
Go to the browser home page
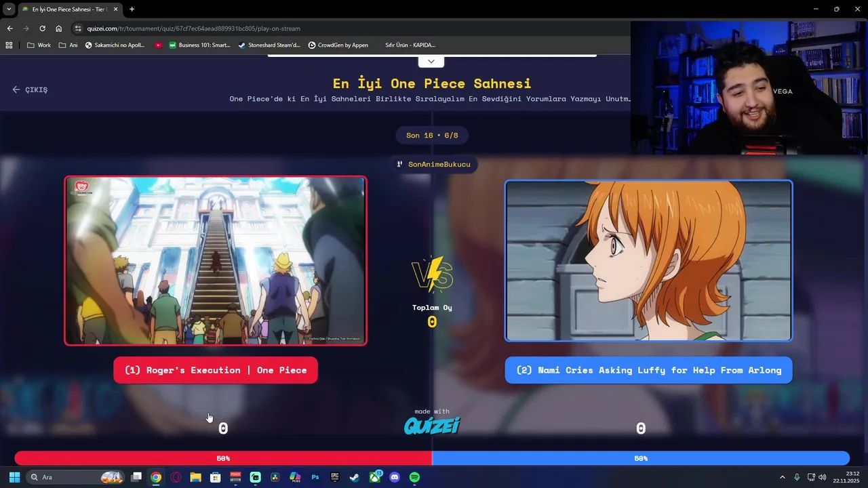point(59,28)
